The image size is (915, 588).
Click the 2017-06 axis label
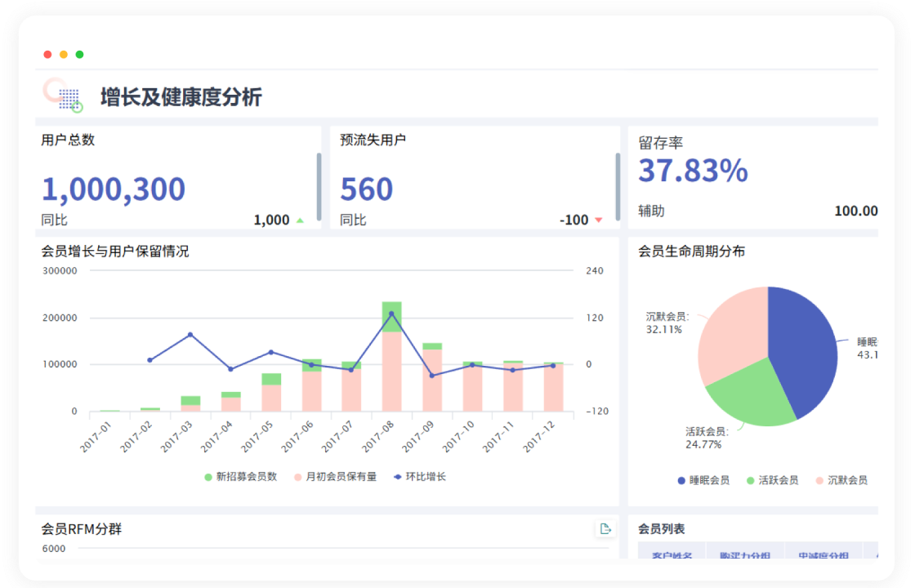click(x=297, y=436)
